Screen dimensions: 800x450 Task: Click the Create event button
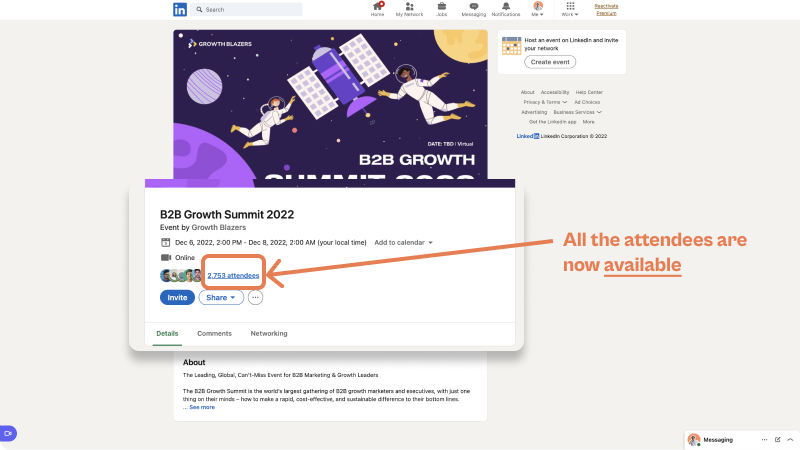click(550, 62)
